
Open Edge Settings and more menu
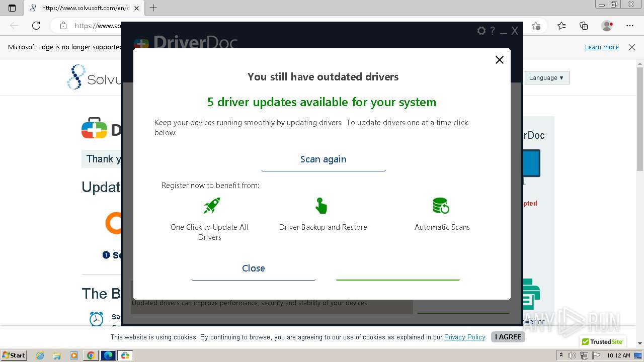(x=630, y=26)
